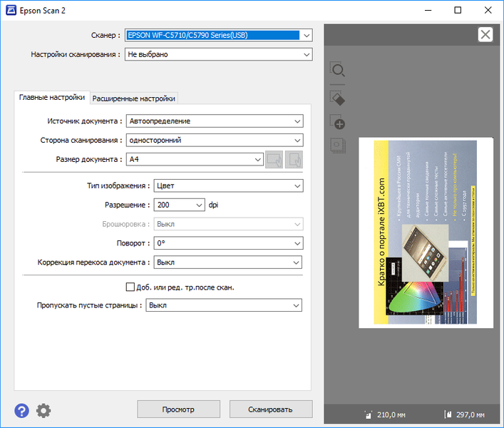Click the Разрешение label text
The height and width of the screenshot is (428, 504).
click(x=127, y=205)
